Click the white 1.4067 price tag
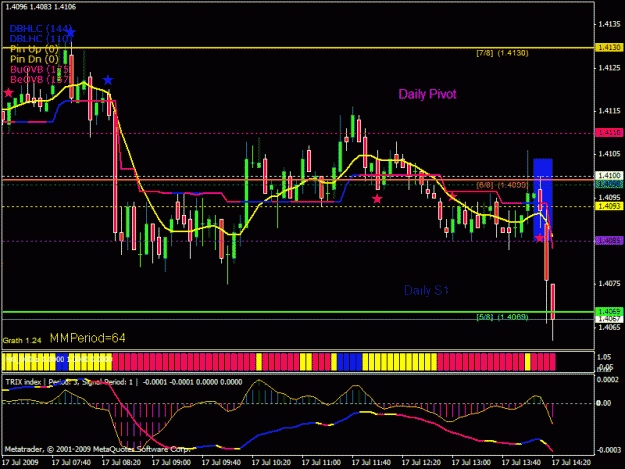The height and width of the screenshot is (469, 625). (x=609, y=319)
